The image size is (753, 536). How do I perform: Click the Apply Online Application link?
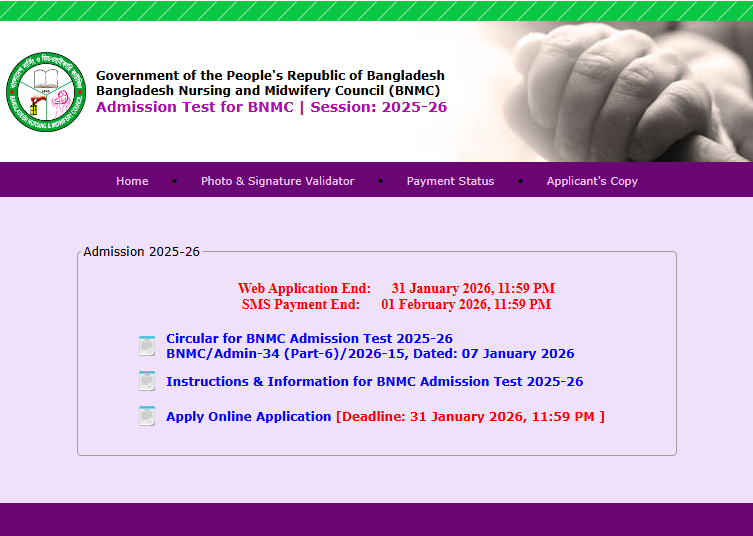pos(249,416)
